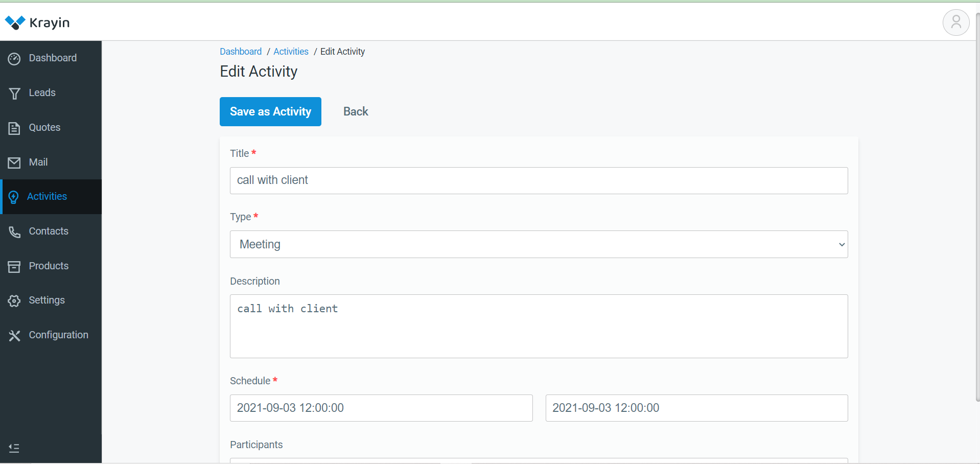Follow the Dashboard breadcrumb link
The image size is (980, 464).
click(x=241, y=52)
